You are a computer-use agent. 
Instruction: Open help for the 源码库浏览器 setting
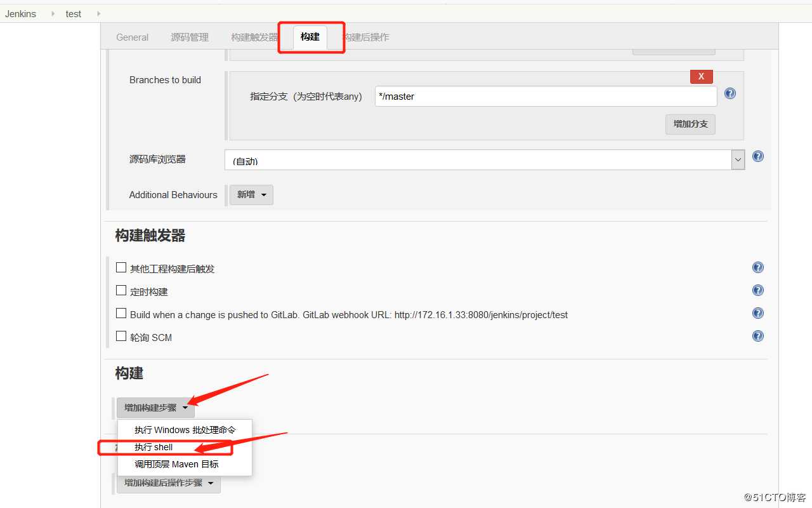[x=757, y=156]
